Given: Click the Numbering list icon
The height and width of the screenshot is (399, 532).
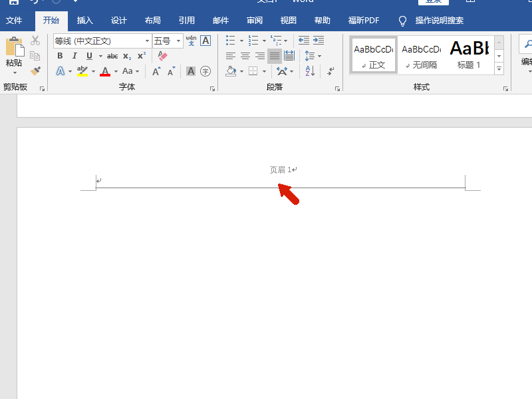Looking at the screenshot, I should [x=253, y=41].
